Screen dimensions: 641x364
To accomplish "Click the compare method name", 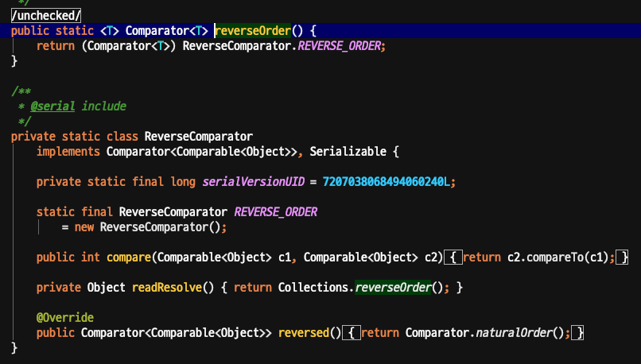I will pyautogui.click(x=129, y=258).
